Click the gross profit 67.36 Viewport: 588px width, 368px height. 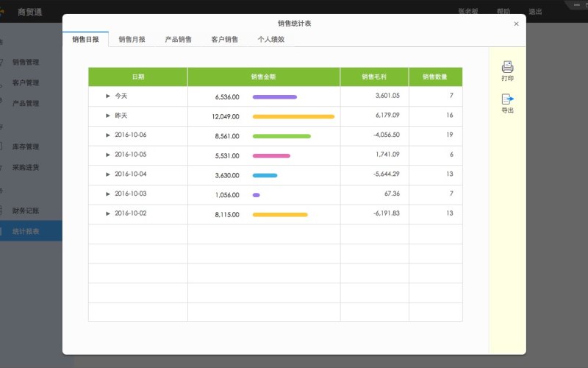click(392, 194)
